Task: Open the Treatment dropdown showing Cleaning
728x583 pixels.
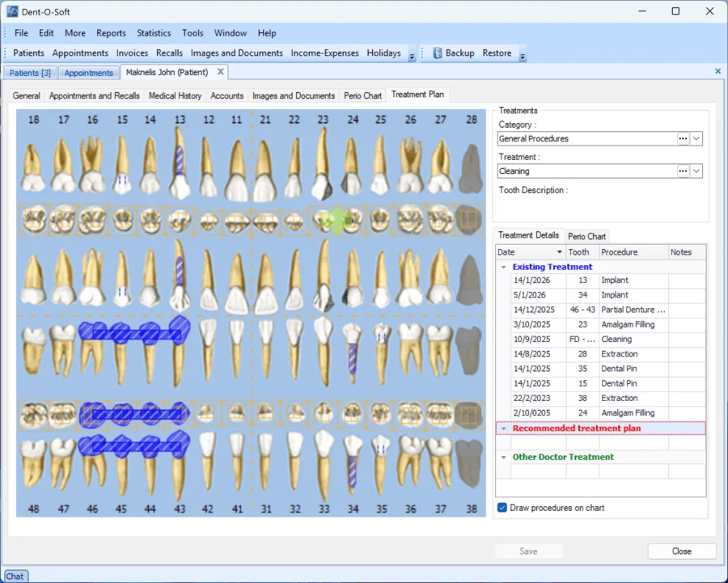Action: pyautogui.click(x=696, y=171)
